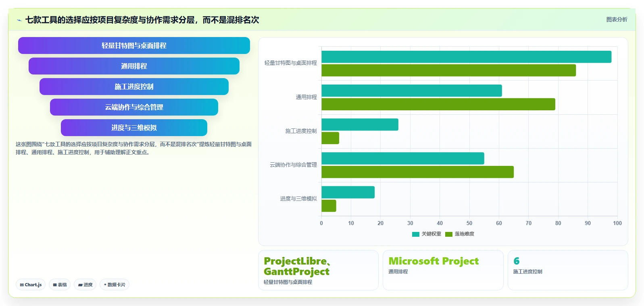Click the teal bar for 进度与三维模拟
The image size is (644, 306).
click(x=348, y=192)
